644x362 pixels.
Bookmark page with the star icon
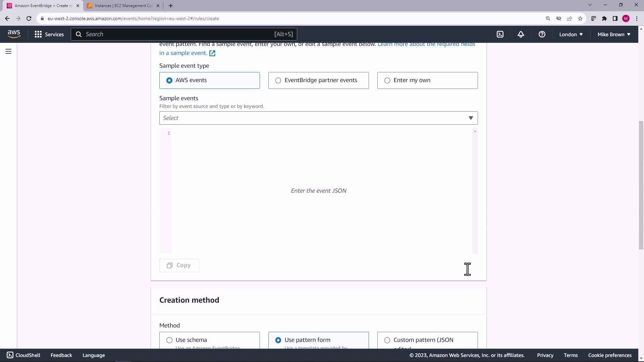coord(580,18)
